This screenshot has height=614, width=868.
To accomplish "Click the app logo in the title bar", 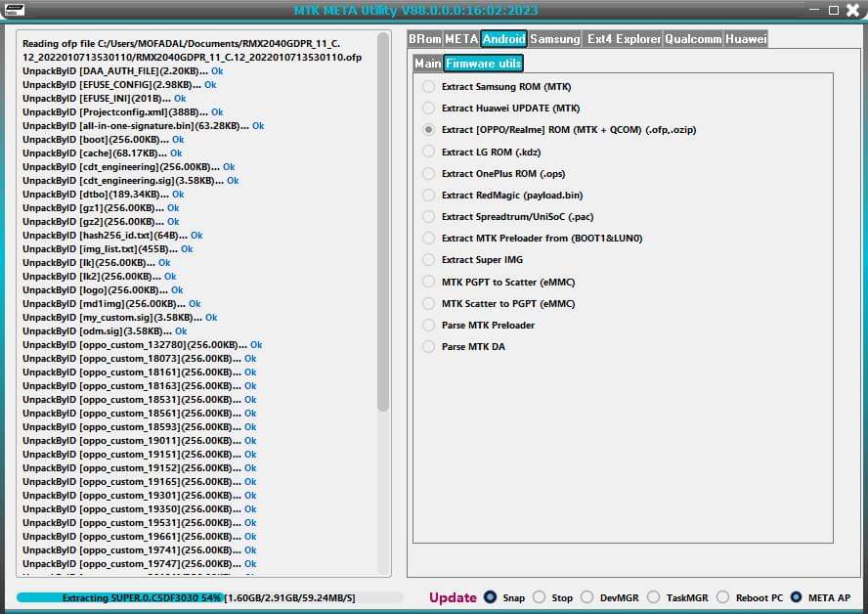I will (15, 10).
